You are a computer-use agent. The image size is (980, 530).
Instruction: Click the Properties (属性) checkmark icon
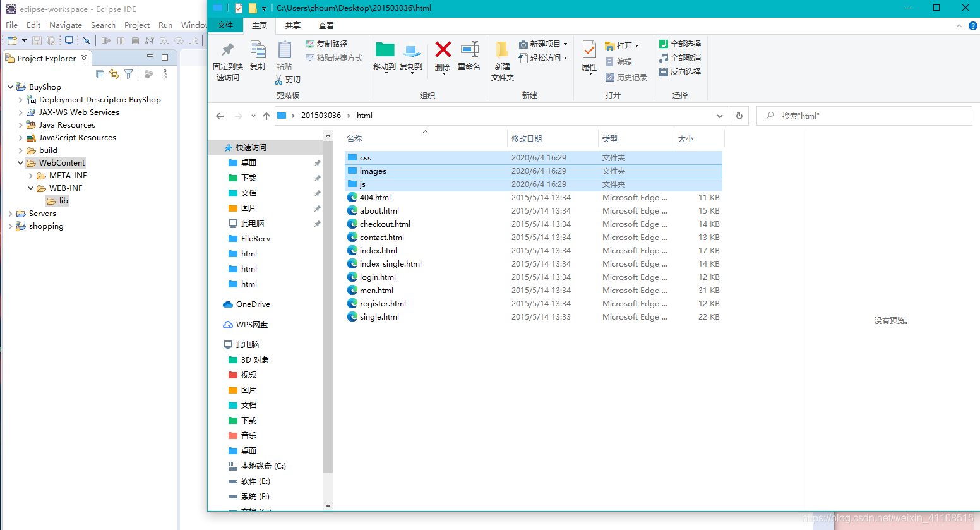pyautogui.click(x=589, y=50)
